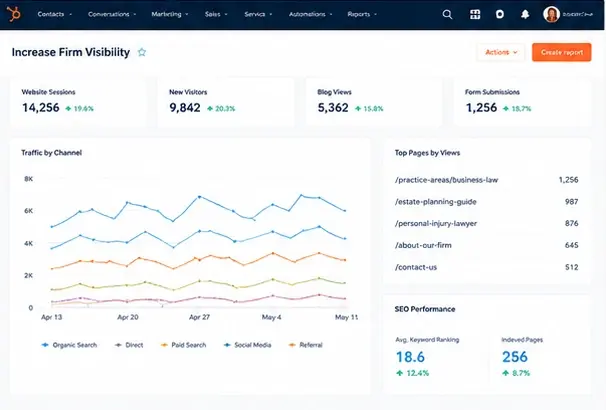The width and height of the screenshot is (606, 410).
Task: Open the user avatar profile menu
Action: [x=551, y=15]
